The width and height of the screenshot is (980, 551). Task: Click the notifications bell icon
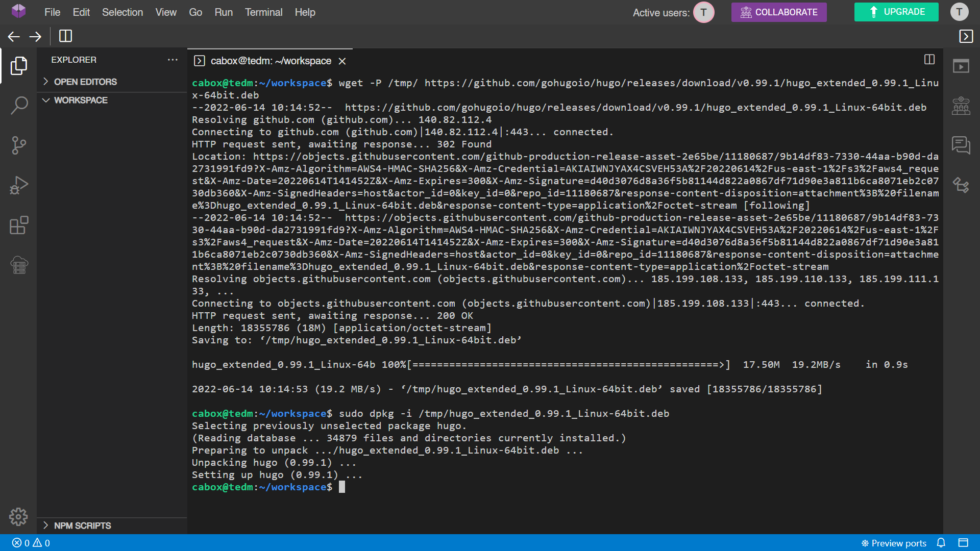(941, 543)
